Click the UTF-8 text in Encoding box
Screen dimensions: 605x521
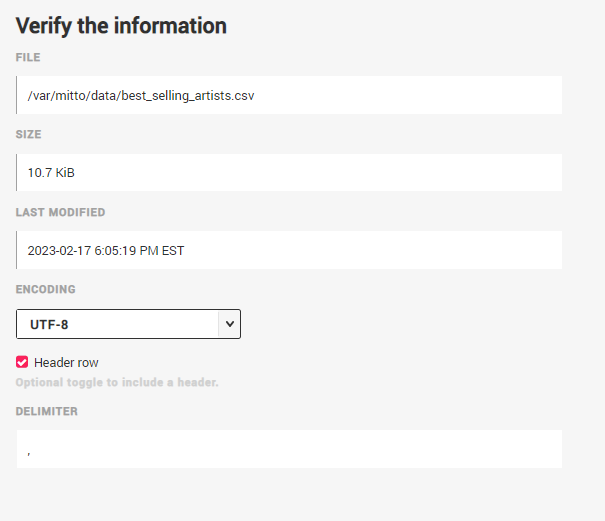tap(49, 324)
